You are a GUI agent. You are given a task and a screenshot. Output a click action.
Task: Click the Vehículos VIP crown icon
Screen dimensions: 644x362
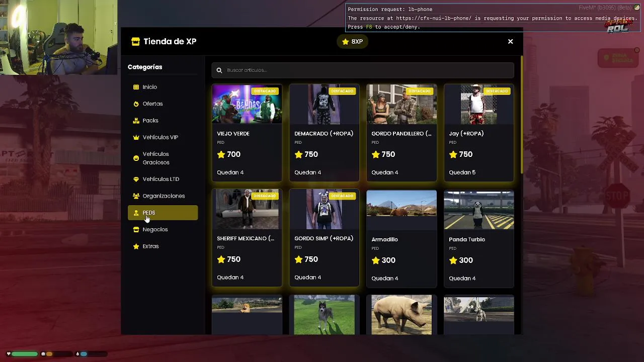click(x=136, y=137)
